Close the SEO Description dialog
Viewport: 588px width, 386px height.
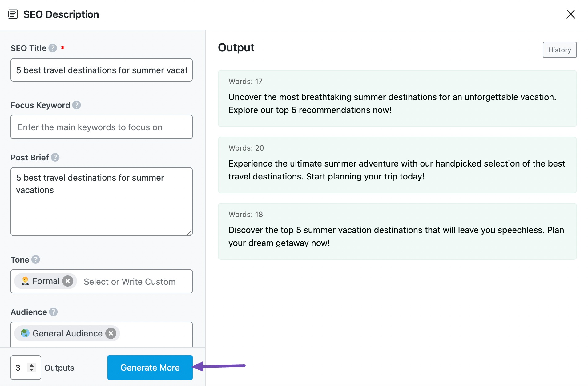pyautogui.click(x=570, y=14)
